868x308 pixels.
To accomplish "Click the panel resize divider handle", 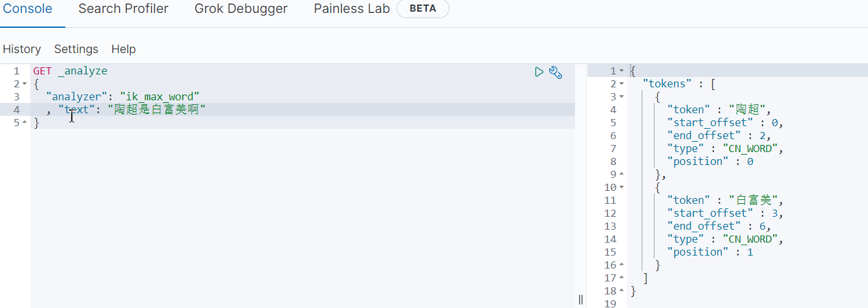I will click(581, 300).
